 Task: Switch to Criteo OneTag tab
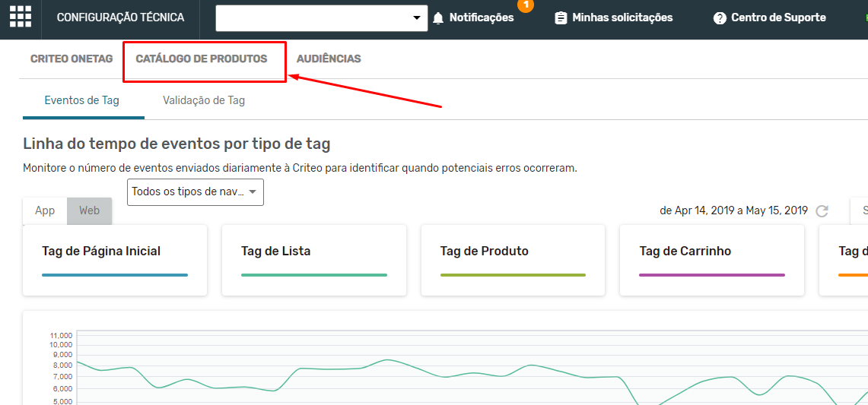pos(72,59)
